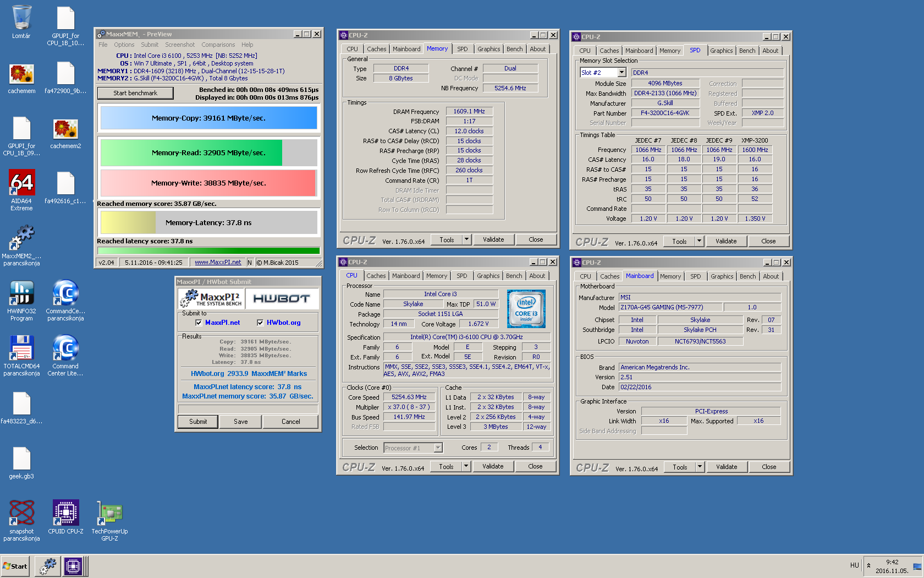Switch to About tab in SPD CPU-Z window
924x578 pixels.
click(x=770, y=51)
